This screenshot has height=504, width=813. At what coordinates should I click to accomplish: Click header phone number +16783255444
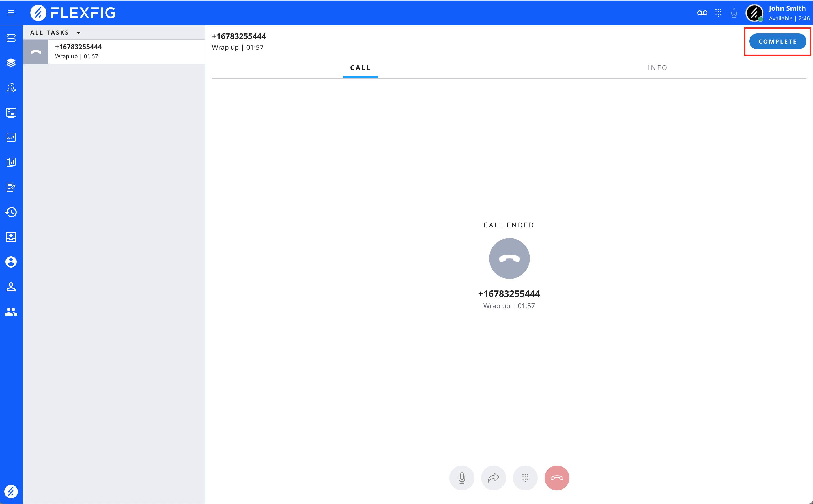coord(239,36)
